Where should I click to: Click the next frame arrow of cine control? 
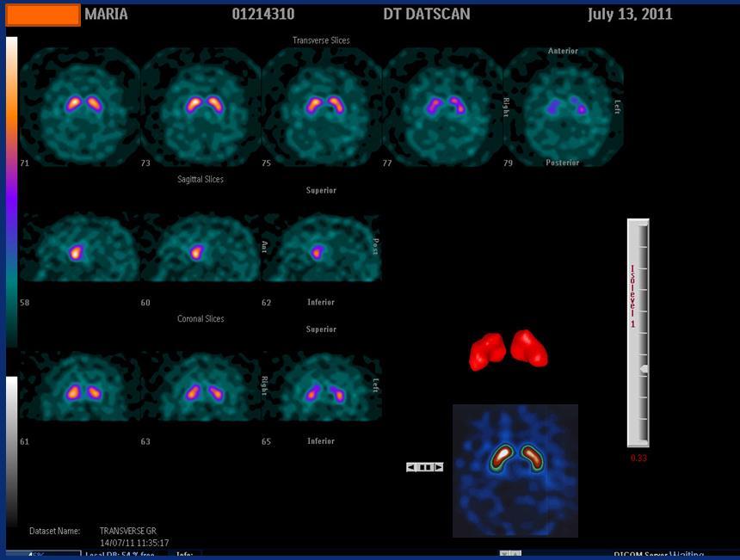(x=439, y=467)
